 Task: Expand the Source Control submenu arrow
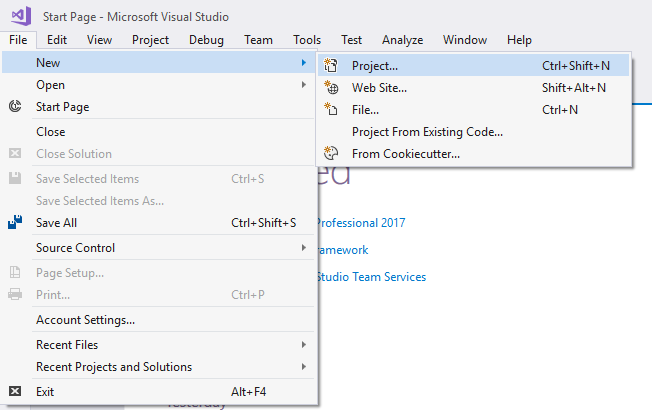(x=304, y=247)
